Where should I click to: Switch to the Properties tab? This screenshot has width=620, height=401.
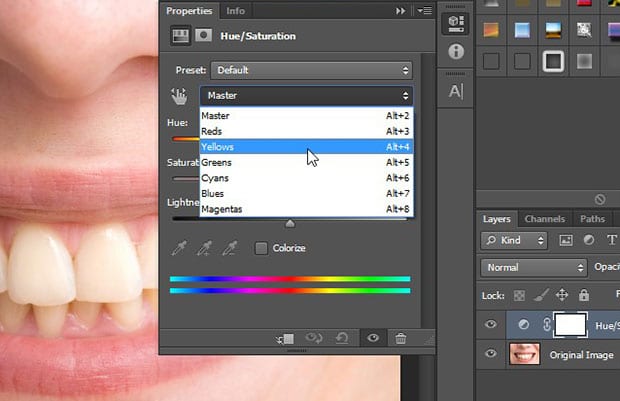(189, 11)
